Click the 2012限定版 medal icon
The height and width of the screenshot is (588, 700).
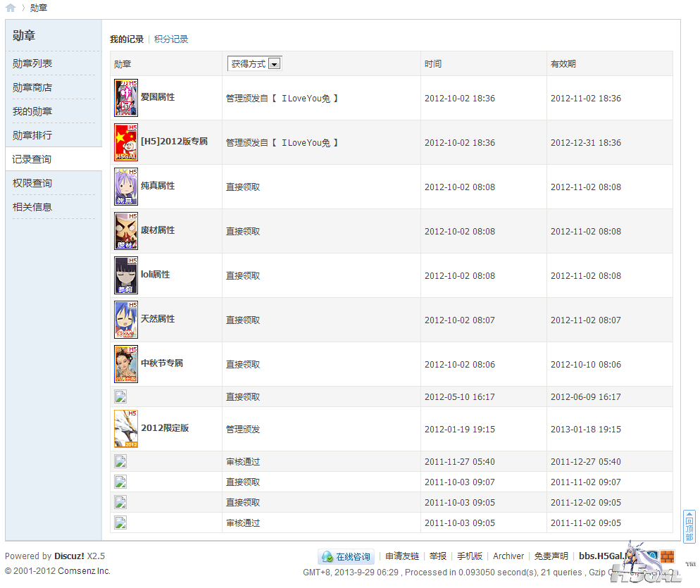(126, 429)
